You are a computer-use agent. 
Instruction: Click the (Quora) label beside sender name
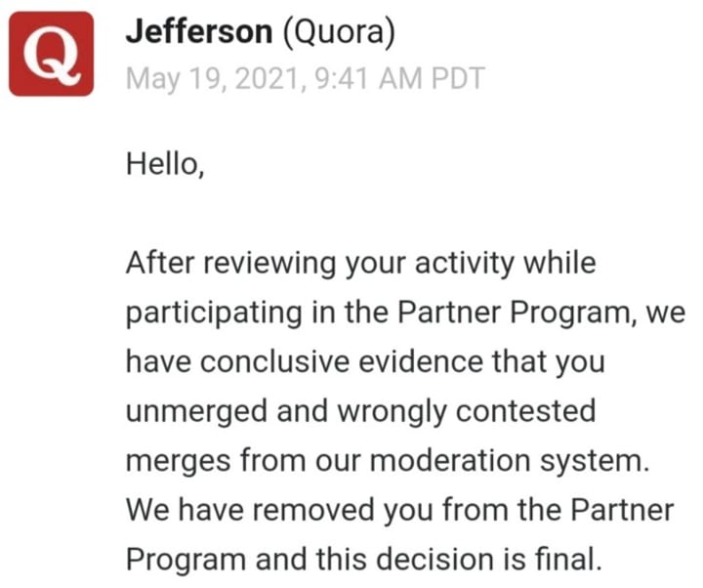(338, 33)
